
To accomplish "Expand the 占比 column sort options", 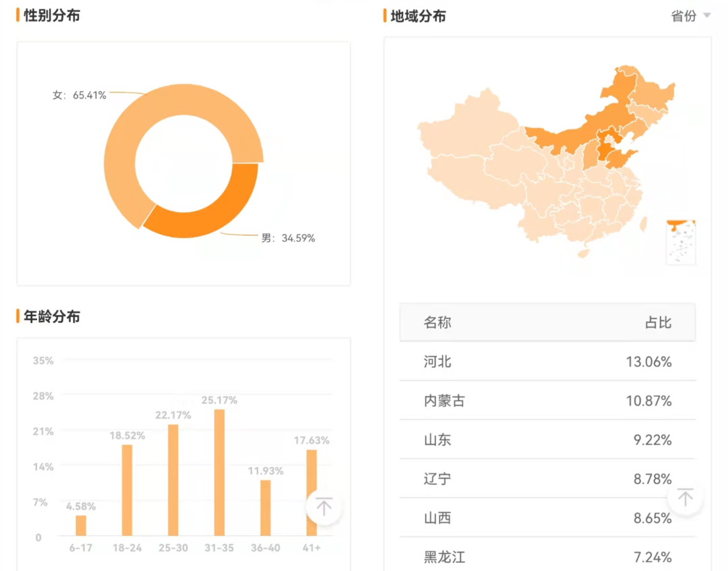I will [x=657, y=322].
